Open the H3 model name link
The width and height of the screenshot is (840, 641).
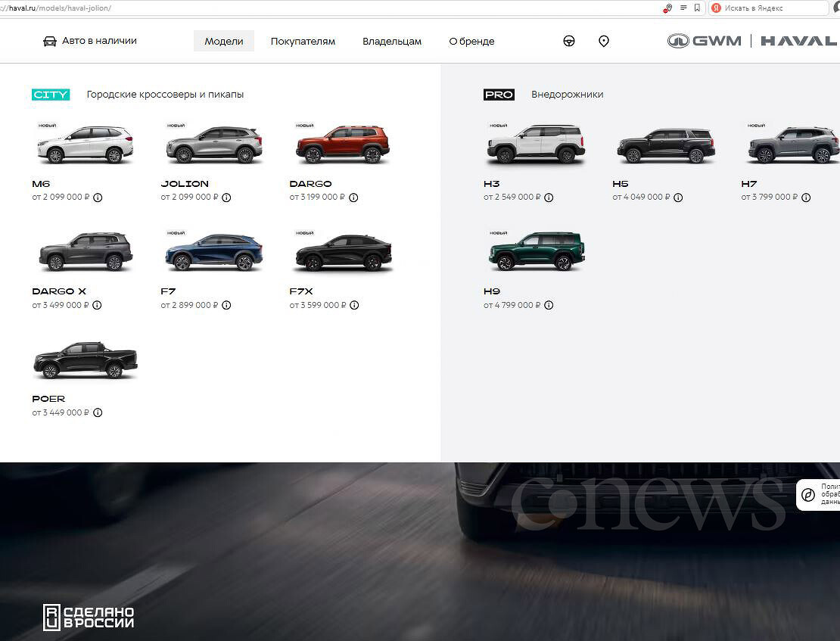[492, 184]
